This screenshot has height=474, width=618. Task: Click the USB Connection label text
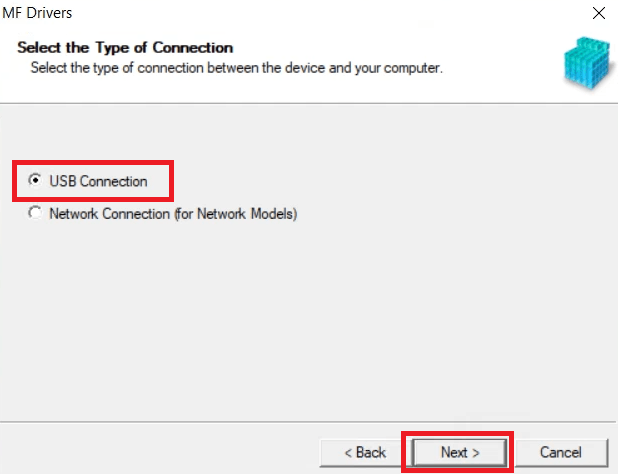98,181
